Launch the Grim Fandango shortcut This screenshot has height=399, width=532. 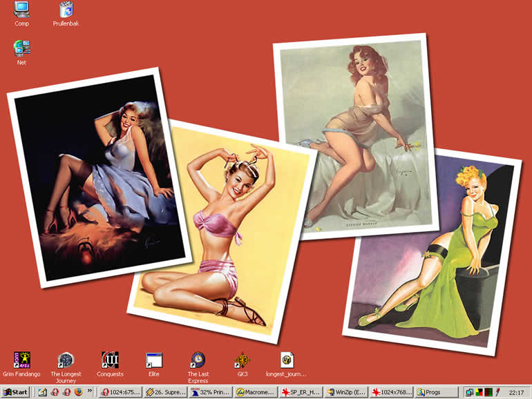(x=21, y=360)
